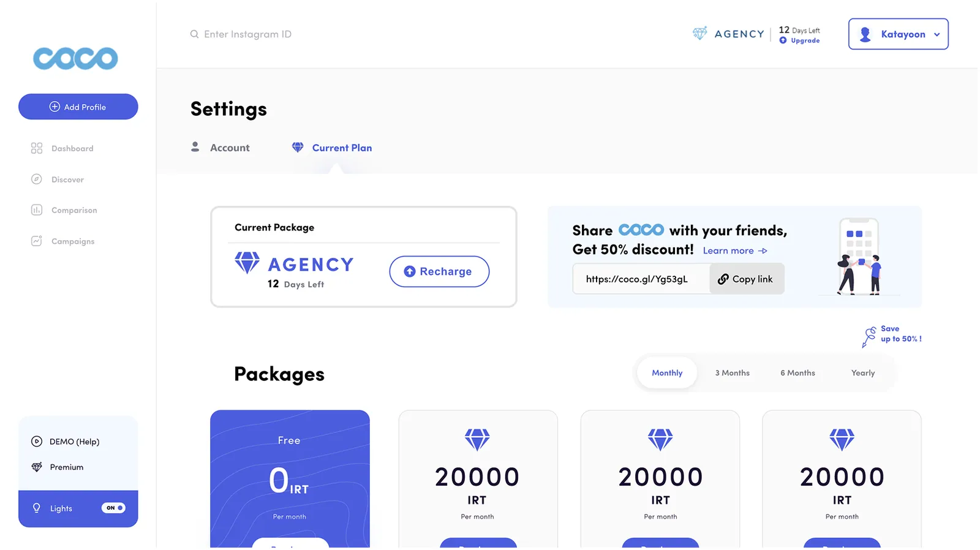Select the 6 Months billing option
Image resolution: width=980 pixels, height=550 pixels.
797,373
